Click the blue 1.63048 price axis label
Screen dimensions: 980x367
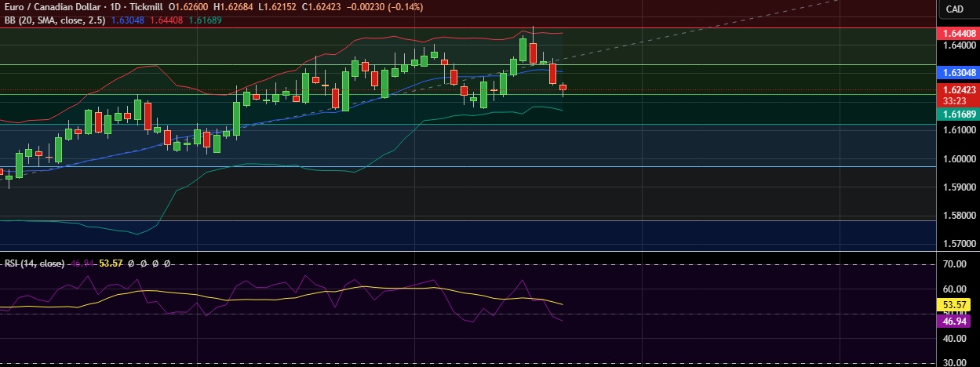(959, 72)
